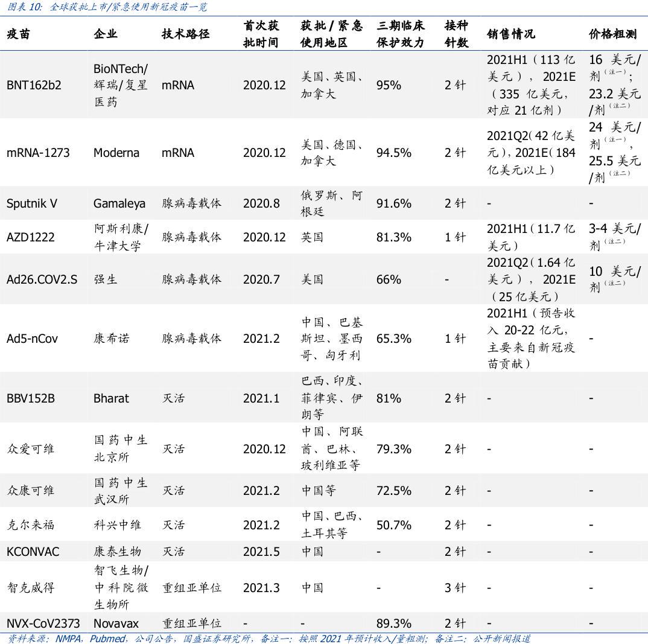Select the 2020.7 approval date
Viewport: 648px width, 644px height.
click(x=261, y=279)
